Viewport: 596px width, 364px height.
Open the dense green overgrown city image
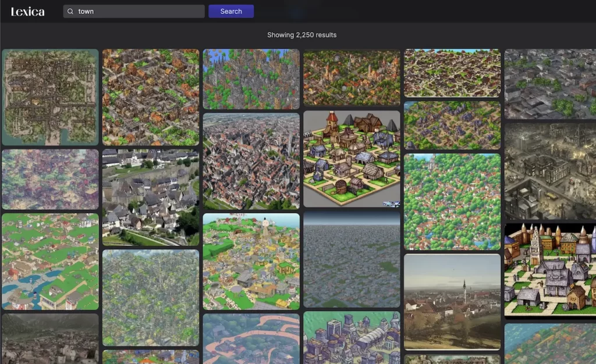point(151,298)
